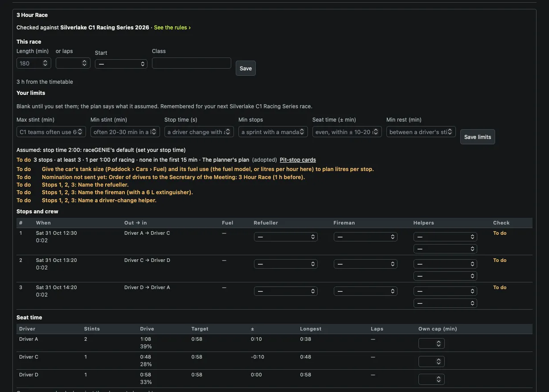Click the To do check for stop 1

pyautogui.click(x=500, y=233)
